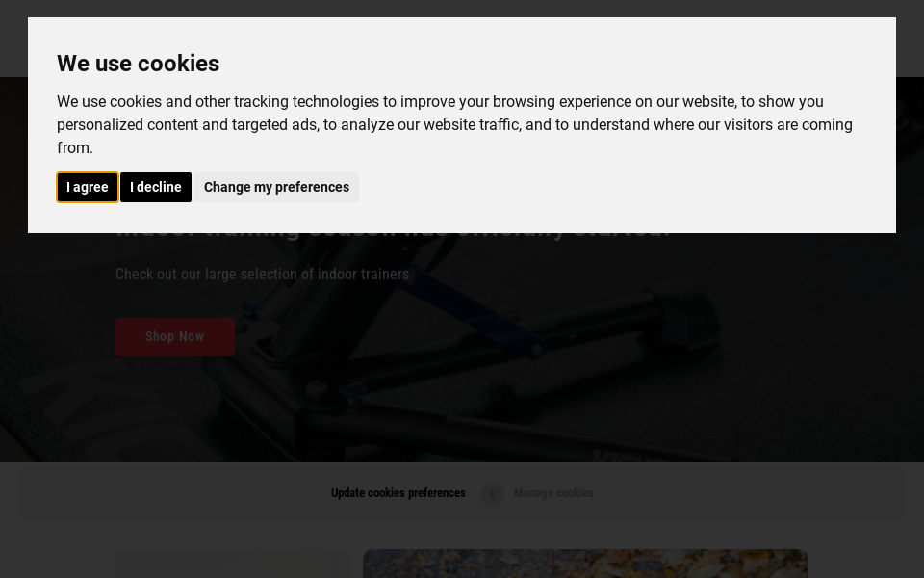Click the indoor trainers subtitle text

[262, 275]
